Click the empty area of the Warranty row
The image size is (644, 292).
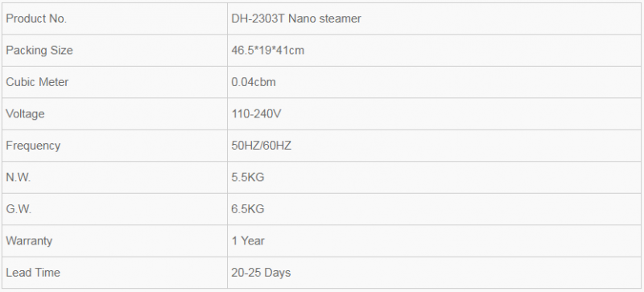point(452,241)
